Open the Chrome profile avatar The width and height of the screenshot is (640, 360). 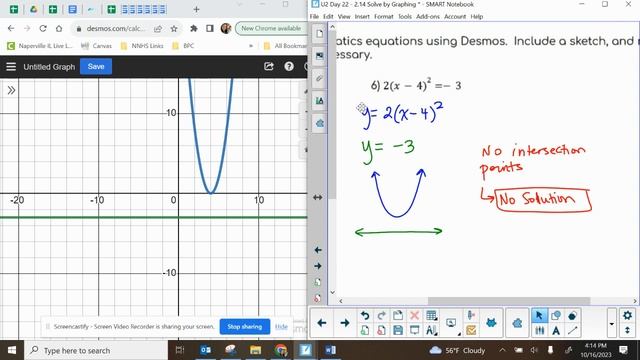[226, 29]
